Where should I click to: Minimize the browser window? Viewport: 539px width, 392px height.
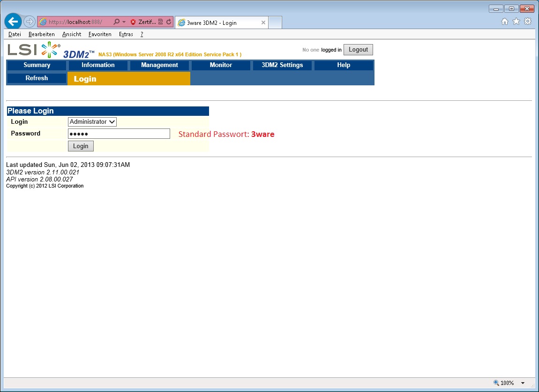tap(496, 9)
